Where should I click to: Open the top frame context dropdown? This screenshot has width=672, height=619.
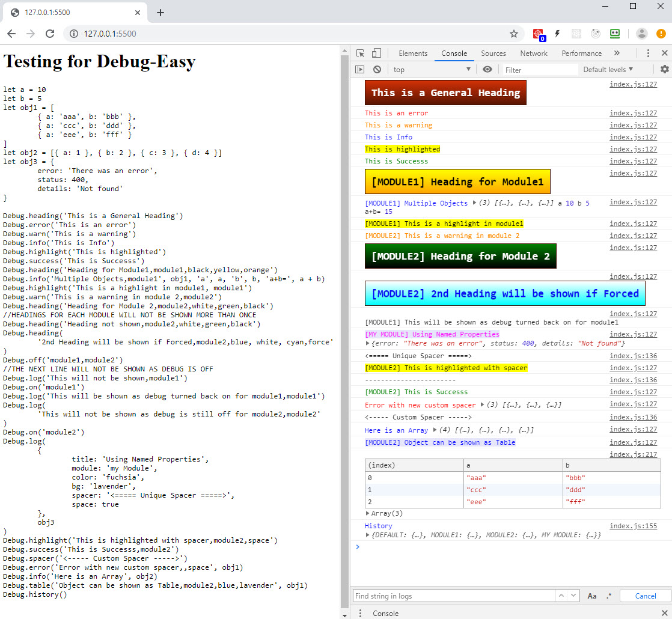tap(430, 69)
